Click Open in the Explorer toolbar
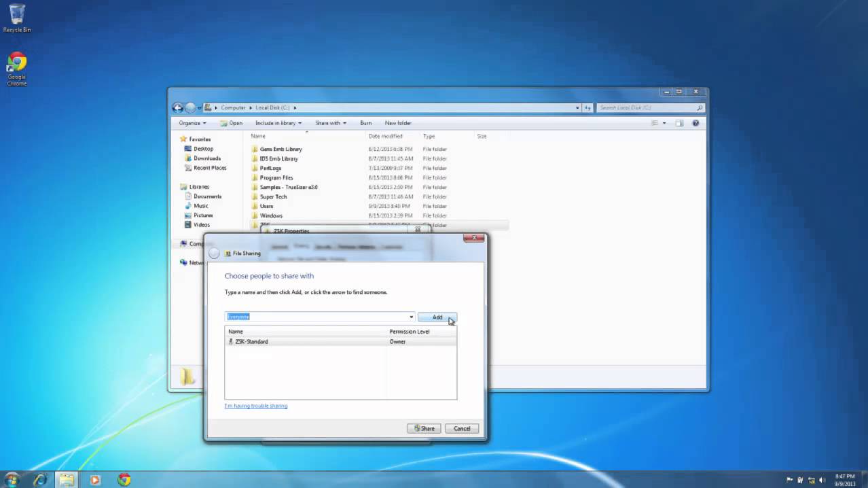The width and height of the screenshot is (868, 488). [x=232, y=123]
